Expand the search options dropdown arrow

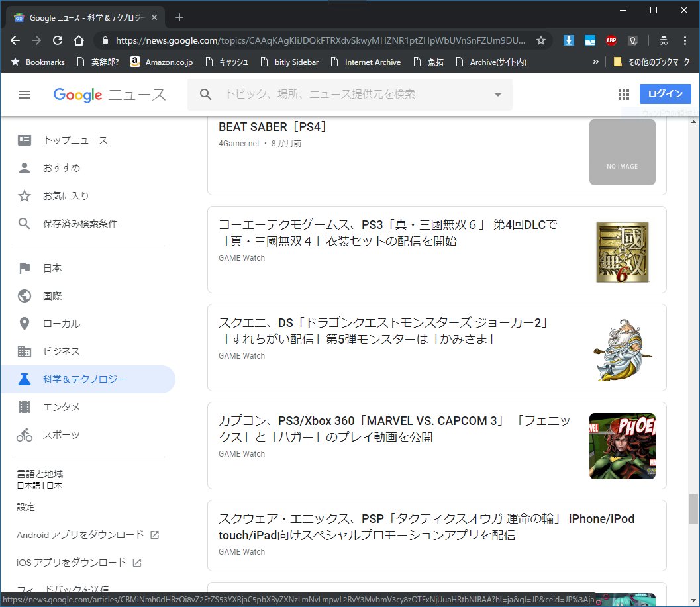click(498, 95)
